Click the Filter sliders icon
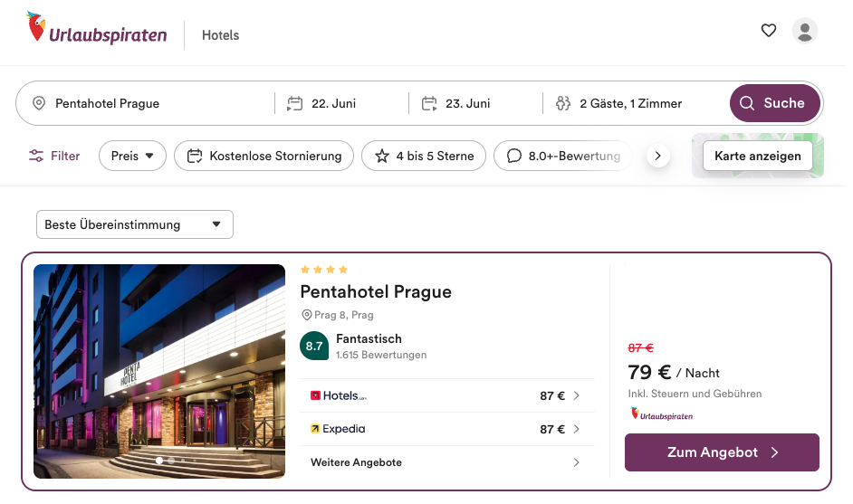Viewport: 853px width, 504px height. tap(36, 156)
